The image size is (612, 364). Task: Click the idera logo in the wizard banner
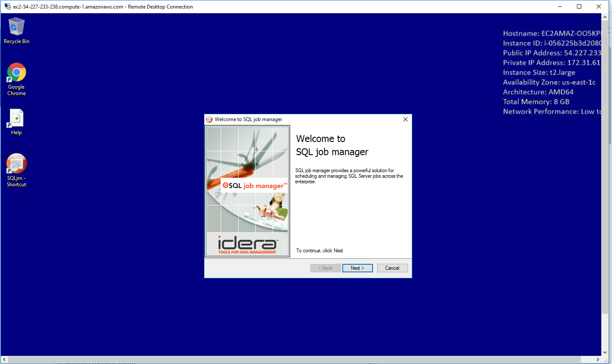click(247, 244)
